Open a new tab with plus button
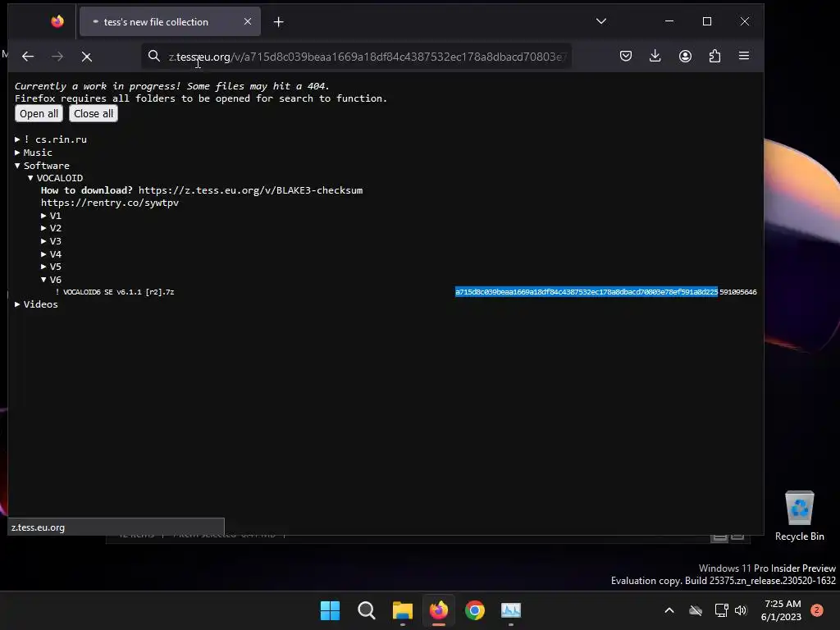The height and width of the screenshot is (630, 840). (x=279, y=22)
